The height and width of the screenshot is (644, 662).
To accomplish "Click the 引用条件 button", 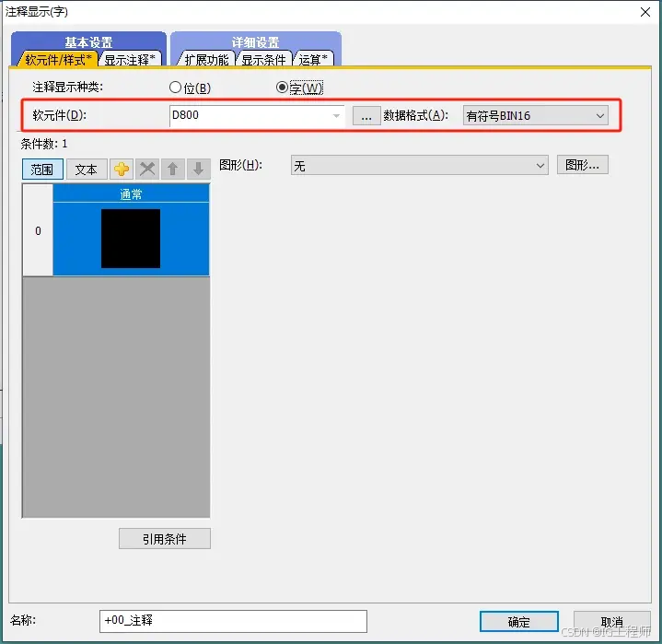I will point(165,539).
